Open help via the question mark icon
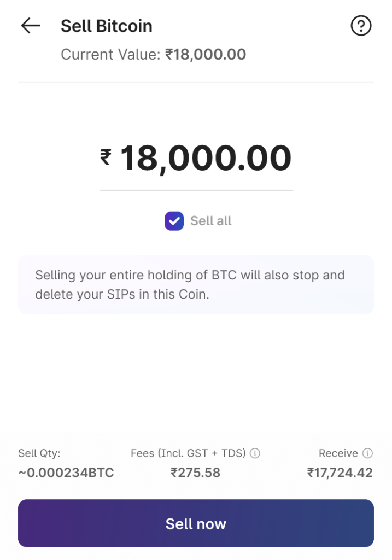392x560 pixels. [361, 26]
